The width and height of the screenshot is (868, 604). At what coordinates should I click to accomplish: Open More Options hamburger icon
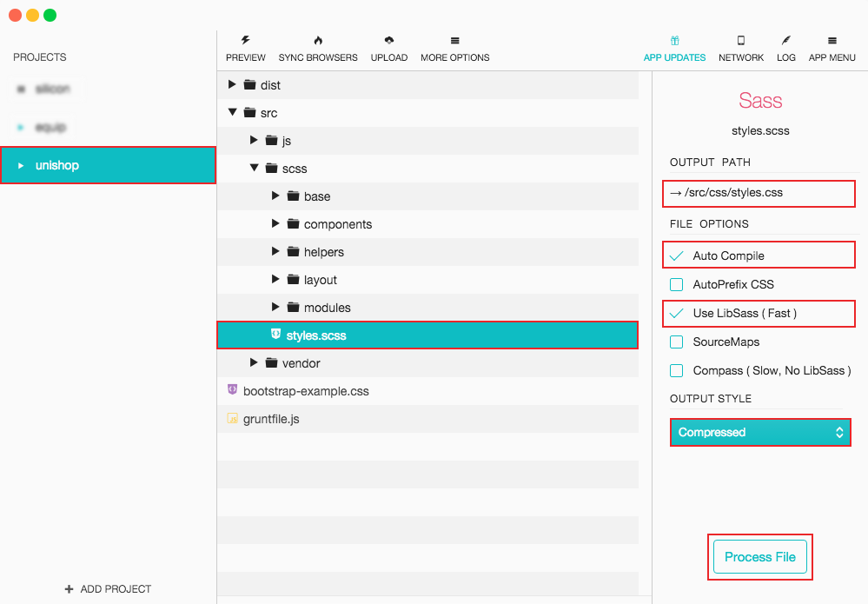coord(454,41)
